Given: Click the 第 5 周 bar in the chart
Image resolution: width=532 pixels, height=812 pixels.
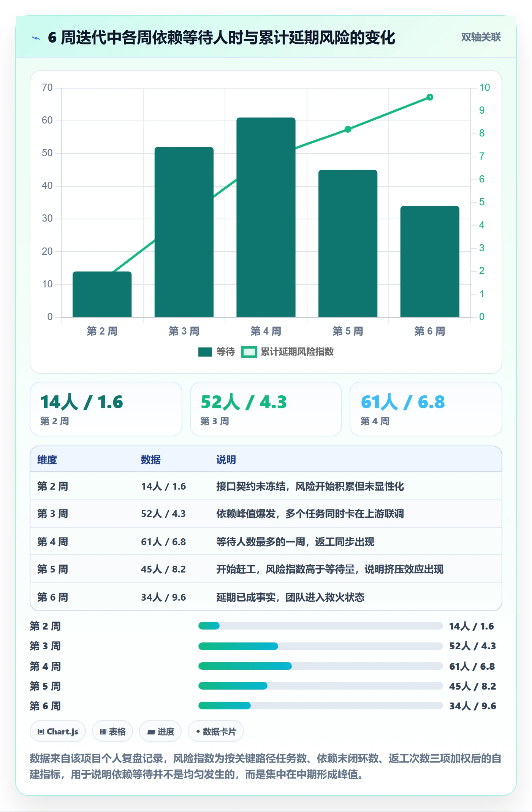Looking at the screenshot, I should coord(348,243).
